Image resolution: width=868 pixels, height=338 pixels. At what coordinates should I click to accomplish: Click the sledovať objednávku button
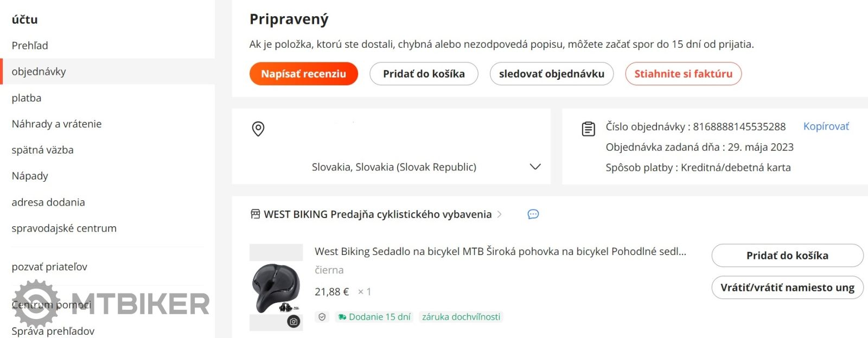(x=552, y=74)
